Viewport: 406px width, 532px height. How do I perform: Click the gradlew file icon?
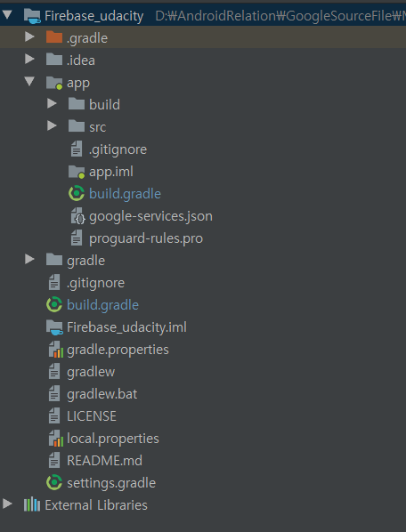click(x=54, y=371)
